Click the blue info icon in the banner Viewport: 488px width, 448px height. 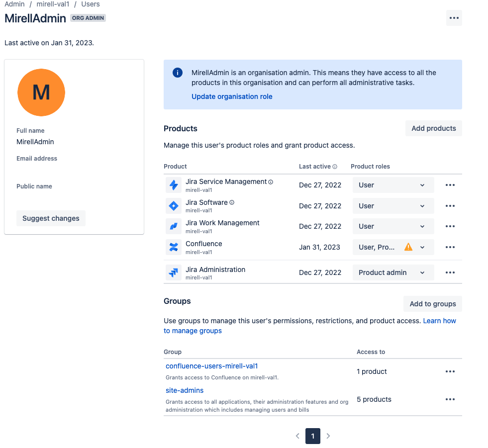pyautogui.click(x=178, y=73)
